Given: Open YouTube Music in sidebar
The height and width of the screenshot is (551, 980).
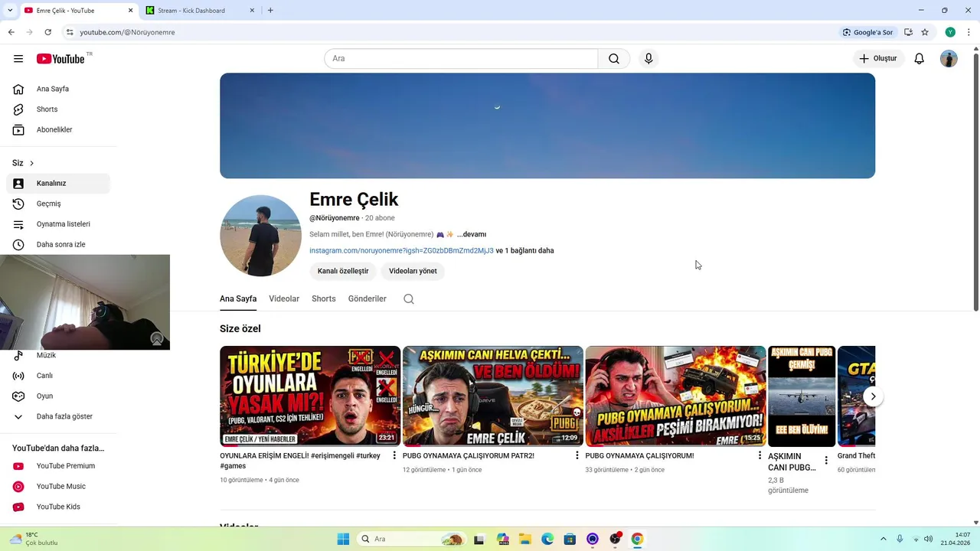Looking at the screenshot, I should (58, 487).
